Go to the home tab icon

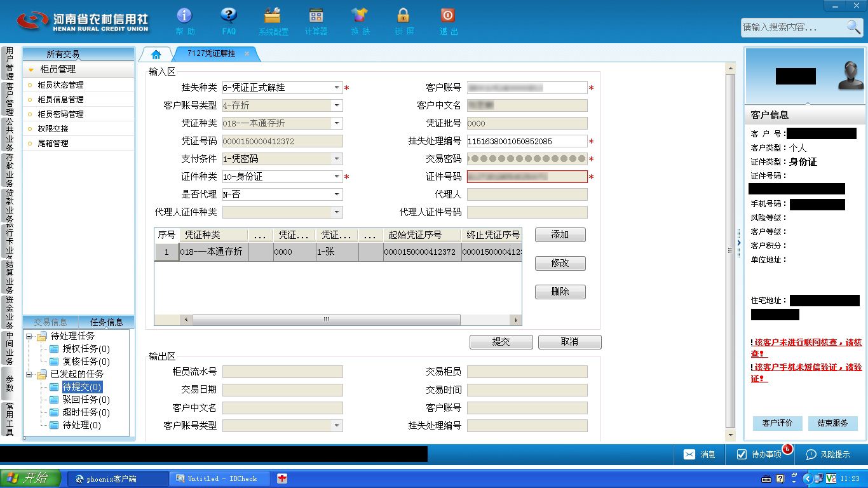click(156, 55)
